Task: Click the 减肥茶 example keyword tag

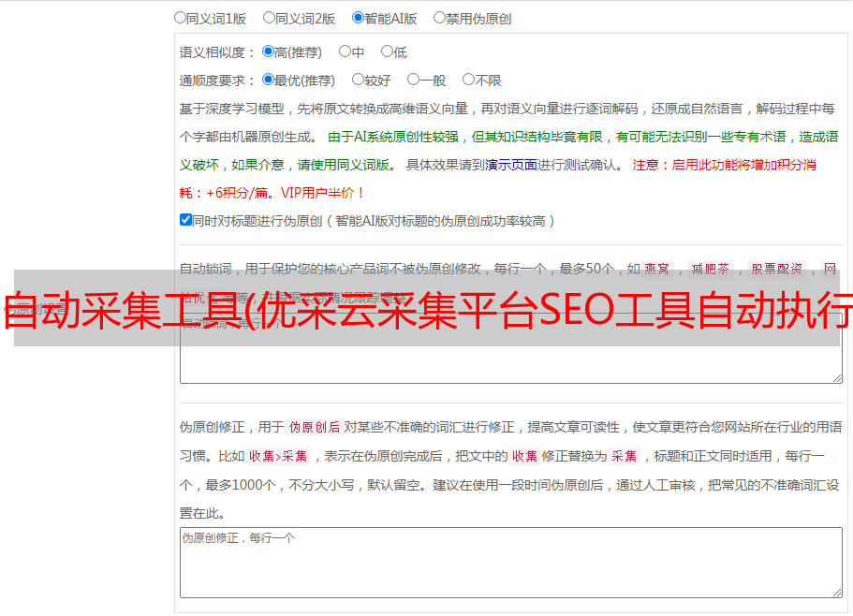Action: point(711,269)
